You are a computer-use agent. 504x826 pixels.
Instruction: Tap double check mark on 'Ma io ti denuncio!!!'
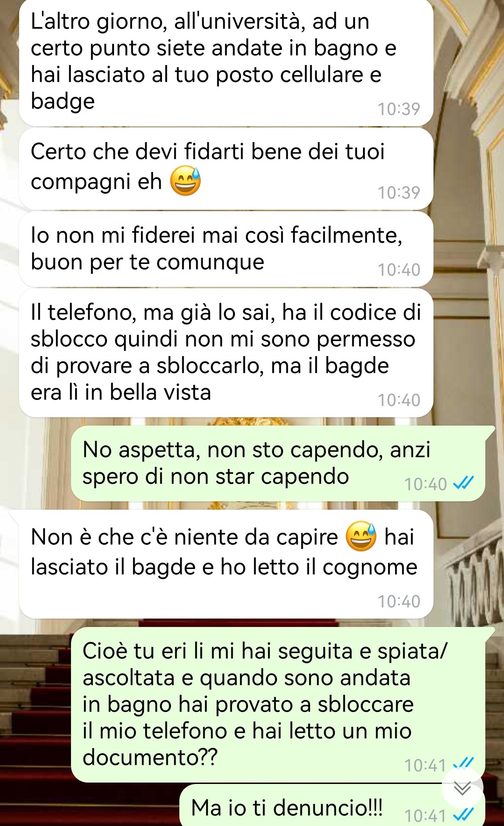click(x=463, y=815)
